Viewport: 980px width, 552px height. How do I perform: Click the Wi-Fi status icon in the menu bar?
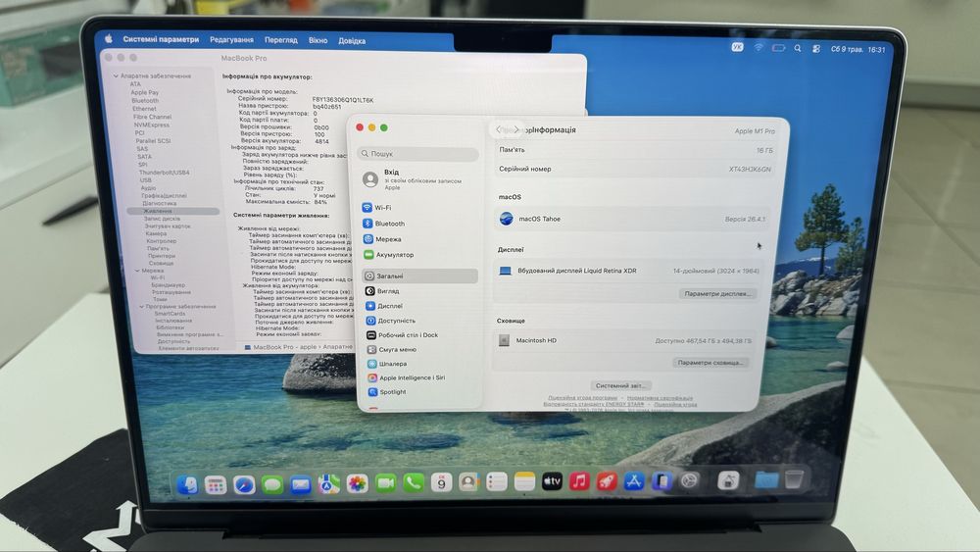pos(759,47)
